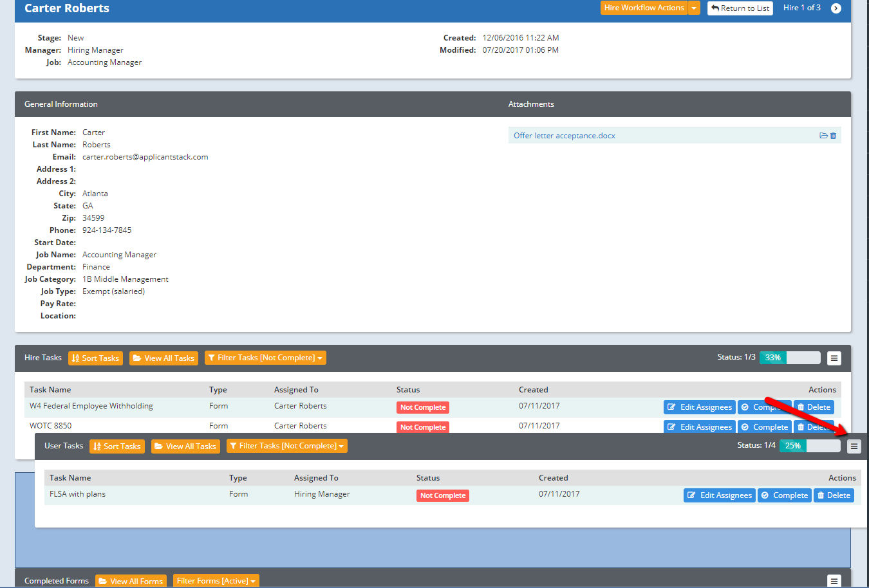Image resolution: width=869 pixels, height=588 pixels.
Task: Select View All Forms in Completed Forms
Action: click(x=131, y=580)
